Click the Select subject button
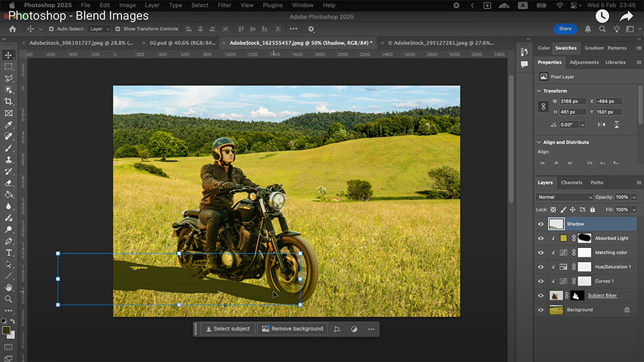 click(227, 328)
